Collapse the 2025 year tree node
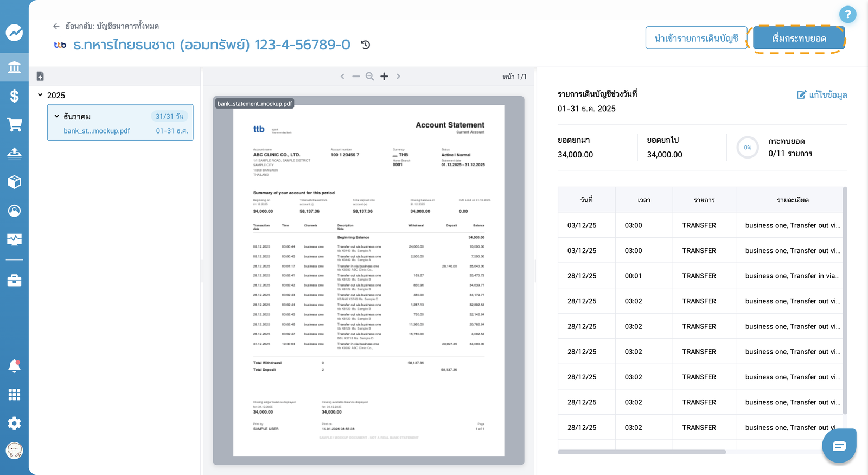This screenshot has height=475, width=868. 40,95
